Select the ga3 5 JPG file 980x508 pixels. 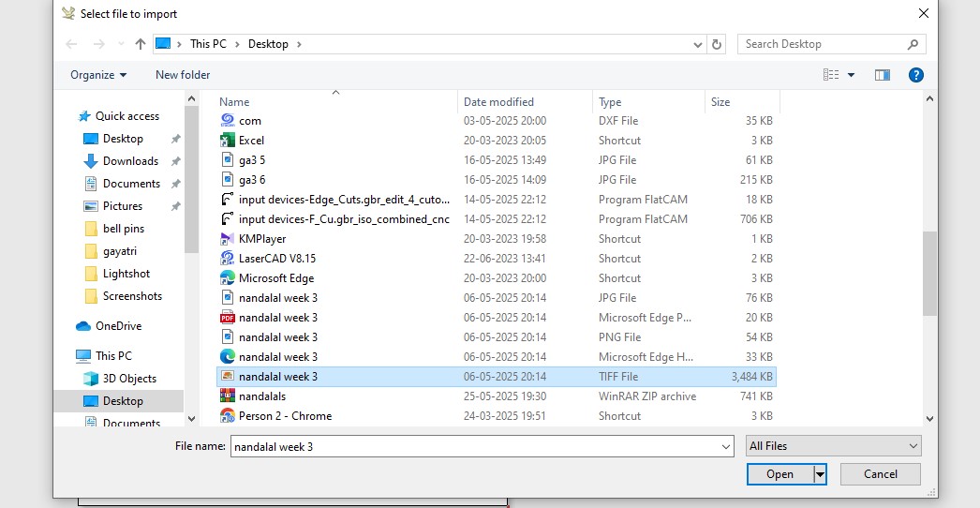[497, 160]
